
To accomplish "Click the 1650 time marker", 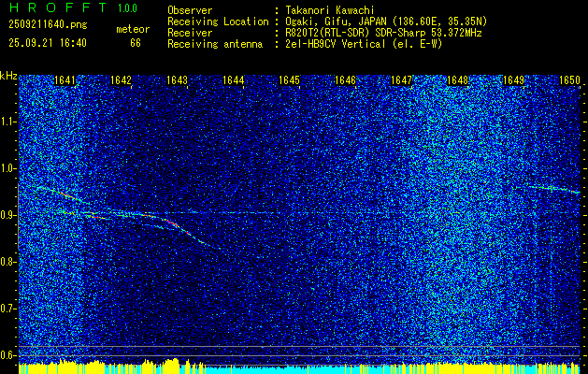I will 569,80.
